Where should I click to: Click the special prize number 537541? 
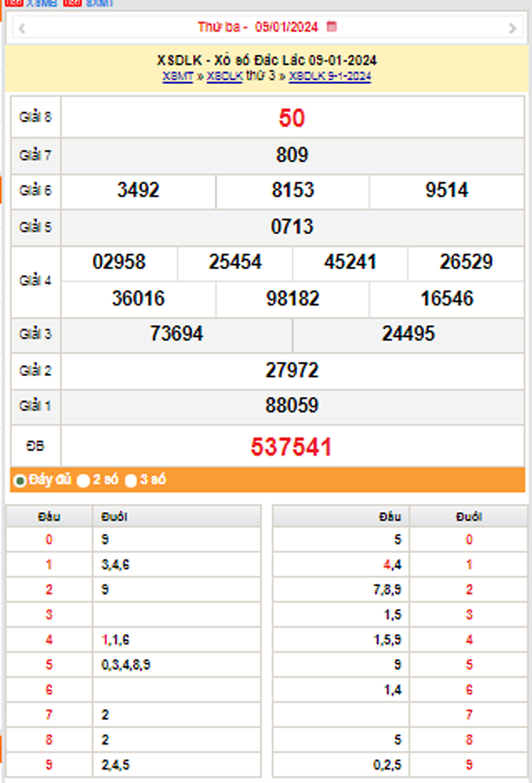(x=292, y=447)
